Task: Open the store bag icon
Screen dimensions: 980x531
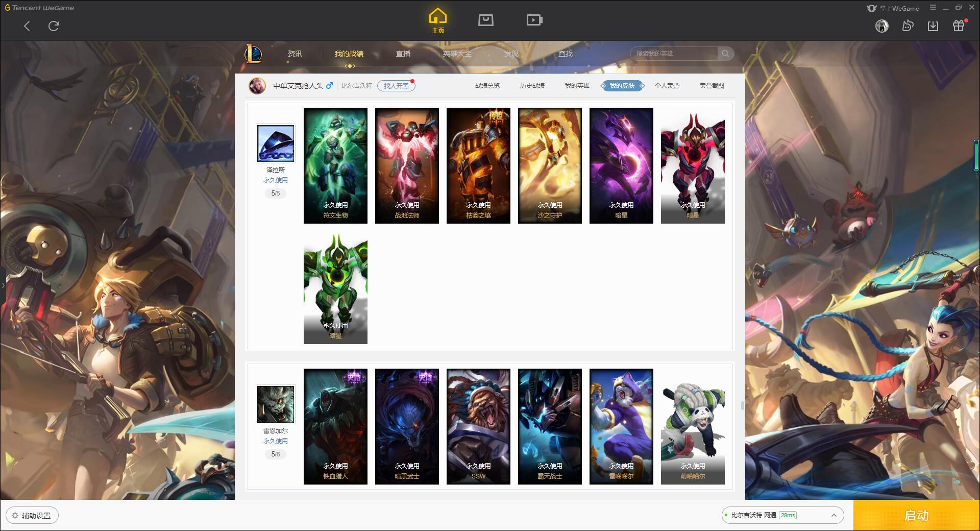Action: [x=485, y=20]
